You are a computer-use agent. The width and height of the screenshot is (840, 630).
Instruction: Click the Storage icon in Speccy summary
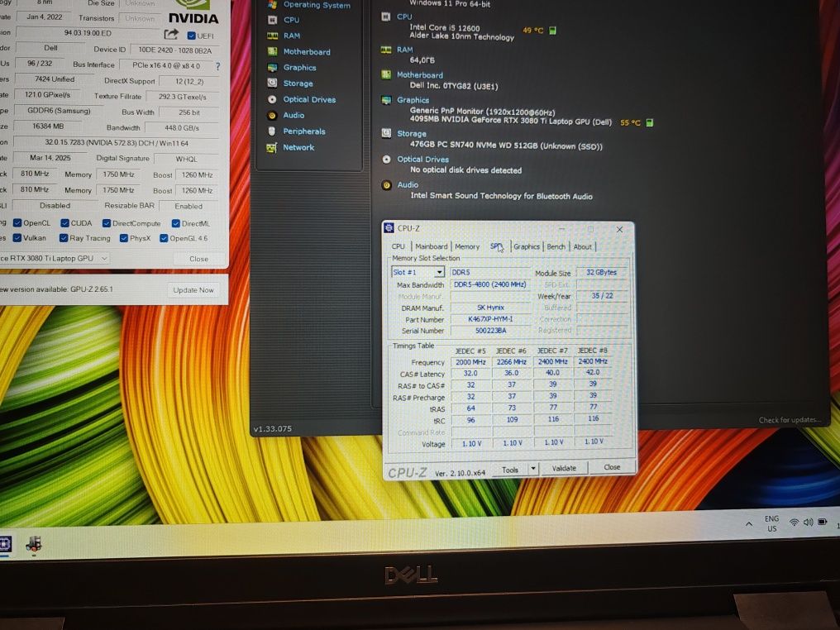(x=386, y=133)
